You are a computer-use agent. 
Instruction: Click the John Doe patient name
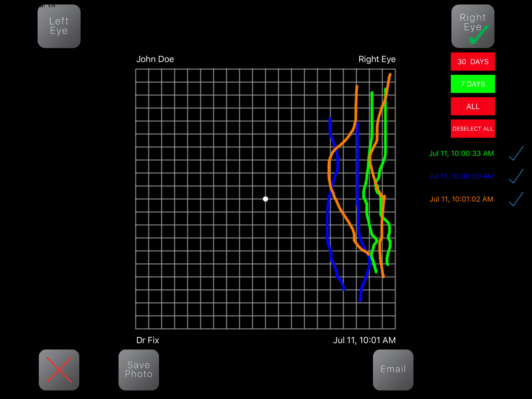tap(155, 59)
